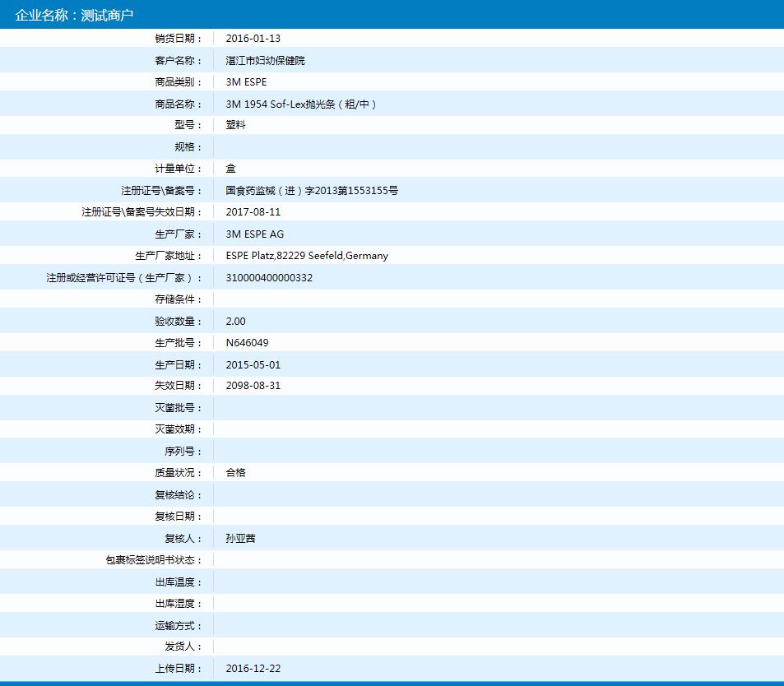Click production date value 2015-05-01
The height and width of the screenshot is (686, 784).
(x=253, y=365)
